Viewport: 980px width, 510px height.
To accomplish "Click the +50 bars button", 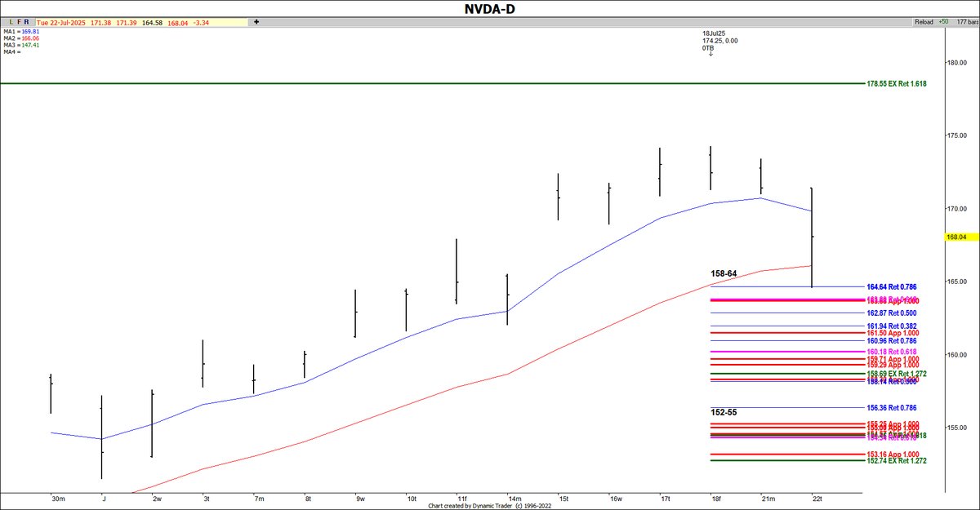I will [944, 22].
